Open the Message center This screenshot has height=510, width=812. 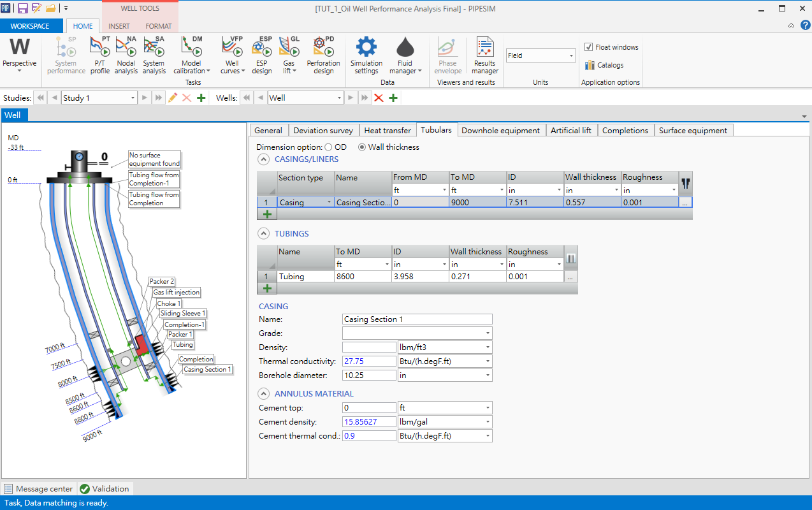(x=38, y=489)
